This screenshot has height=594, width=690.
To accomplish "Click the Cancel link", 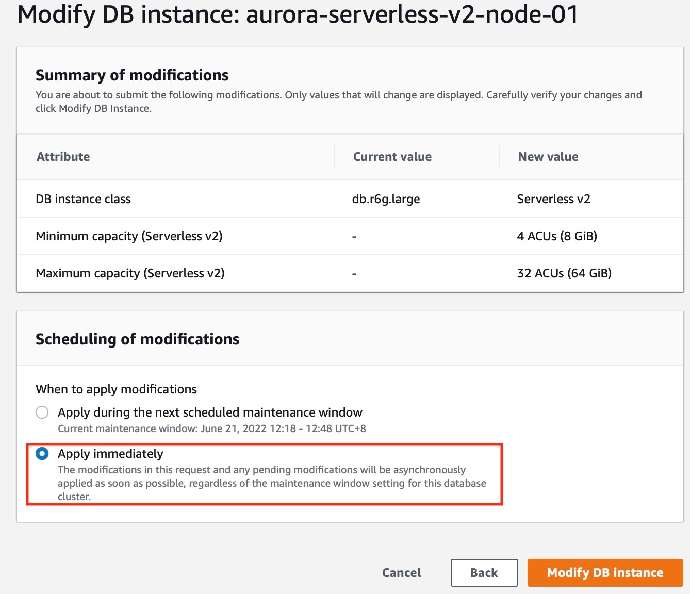I will coord(401,573).
